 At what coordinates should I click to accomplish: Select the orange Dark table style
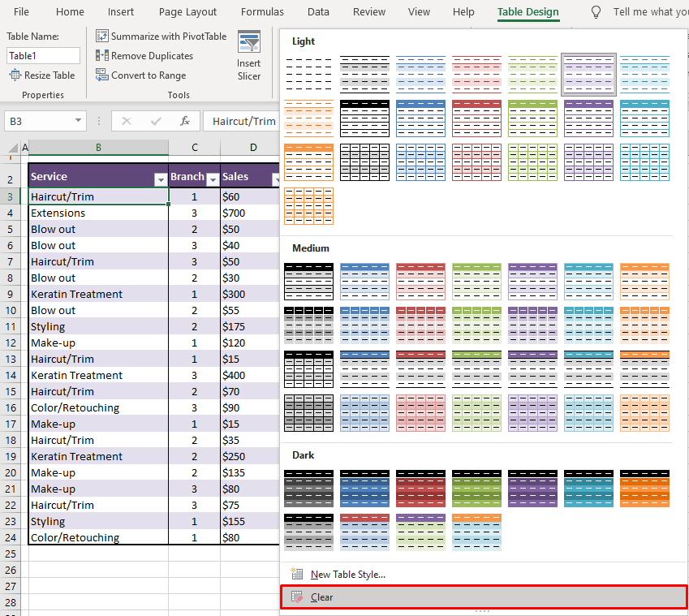coord(644,489)
